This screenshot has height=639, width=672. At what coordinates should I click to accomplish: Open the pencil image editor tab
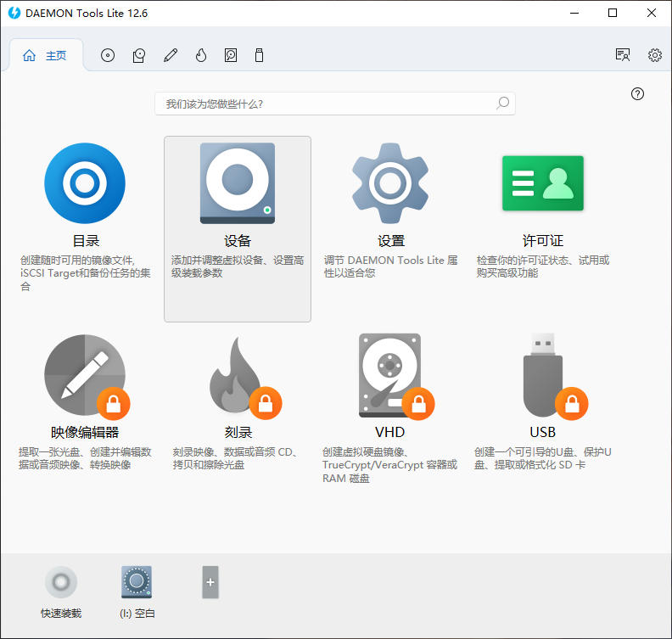(x=171, y=55)
